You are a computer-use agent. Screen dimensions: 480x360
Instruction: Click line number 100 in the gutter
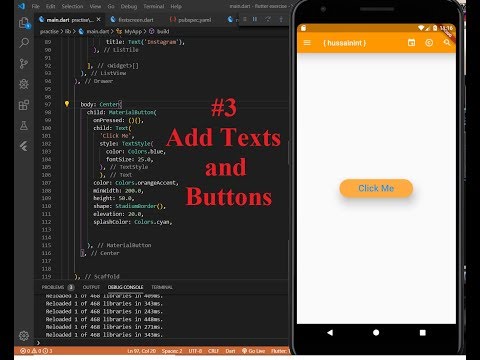point(47,128)
